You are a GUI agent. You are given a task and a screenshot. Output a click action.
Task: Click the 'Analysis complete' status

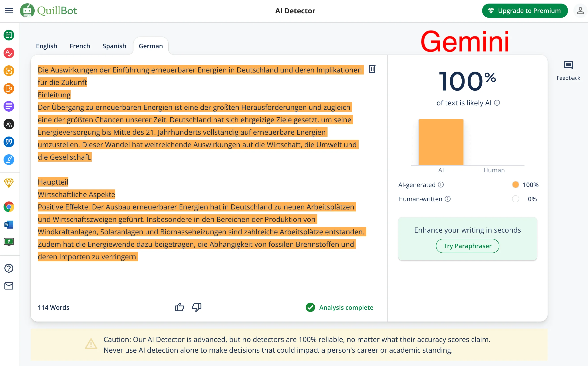click(x=339, y=308)
